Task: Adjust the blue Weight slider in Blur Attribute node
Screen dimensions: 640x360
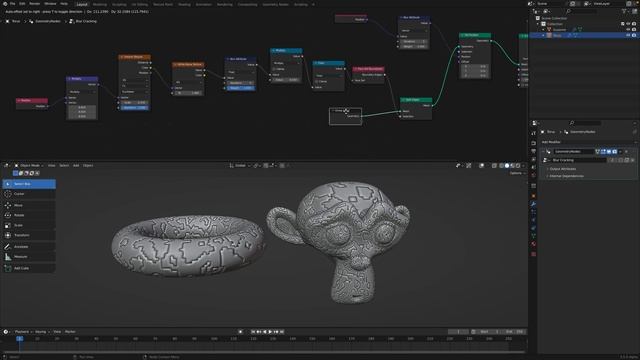Action: pos(240,88)
